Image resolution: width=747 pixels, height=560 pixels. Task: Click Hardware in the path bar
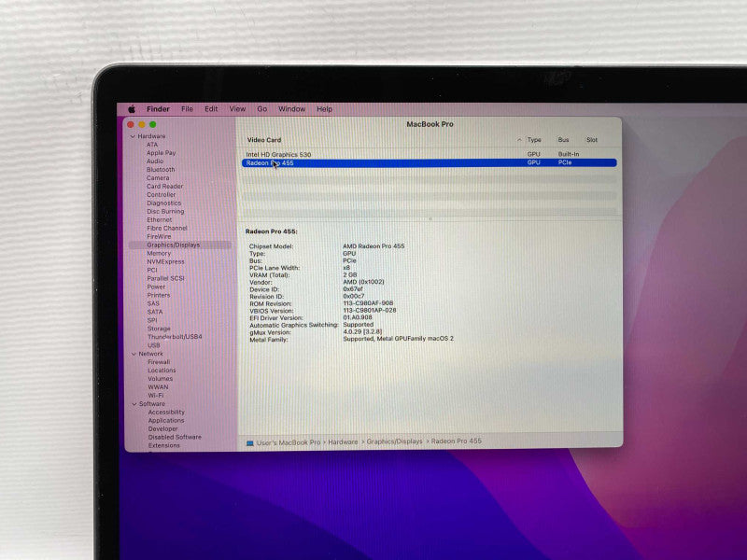click(343, 441)
